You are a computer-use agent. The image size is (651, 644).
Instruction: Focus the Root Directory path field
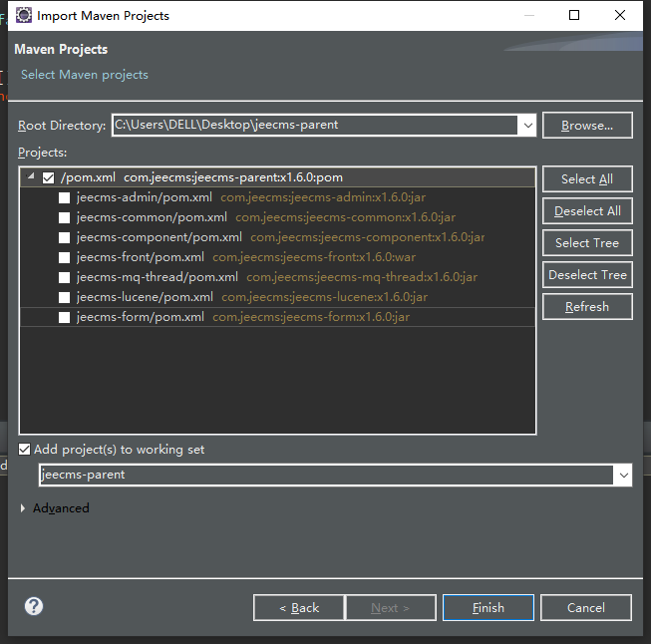pos(315,125)
